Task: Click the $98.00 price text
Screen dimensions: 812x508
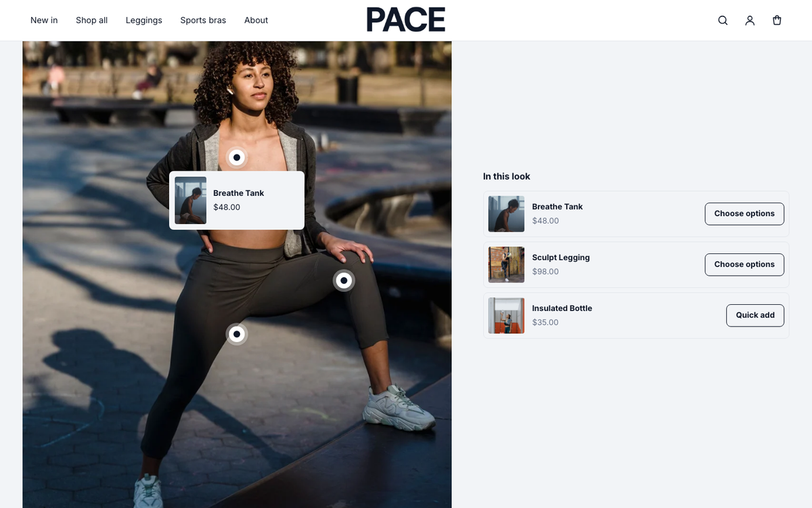Action: 545,272
